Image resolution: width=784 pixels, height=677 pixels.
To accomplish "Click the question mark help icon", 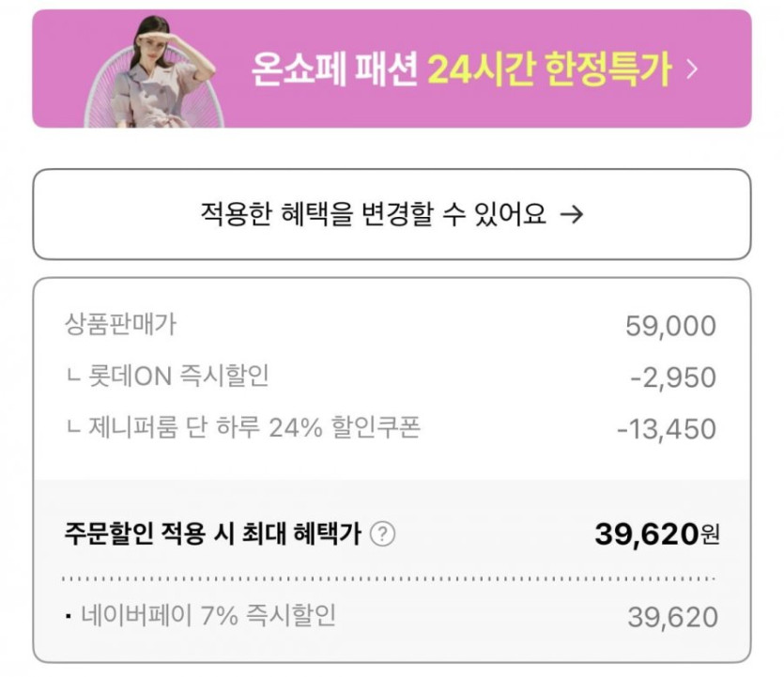I will click(x=382, y=534).
